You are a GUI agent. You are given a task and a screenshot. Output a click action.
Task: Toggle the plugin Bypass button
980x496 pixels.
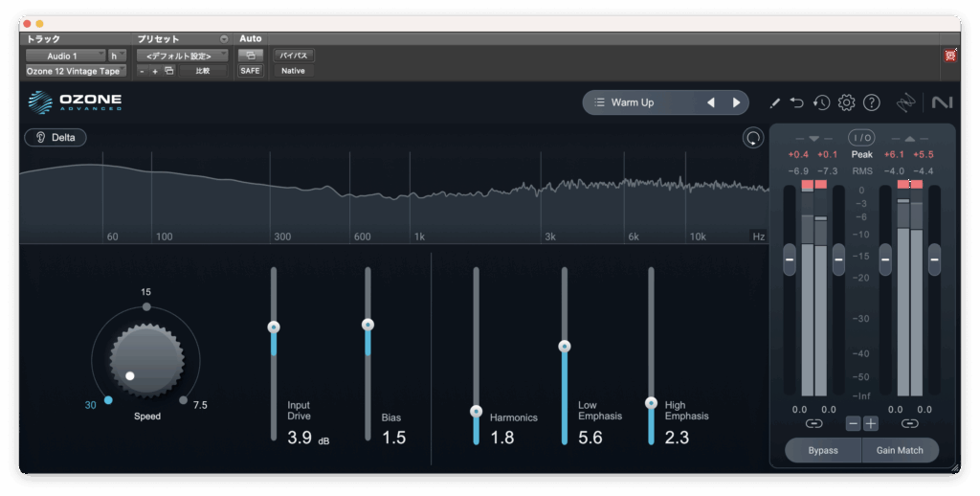click(x=822, y=450)
